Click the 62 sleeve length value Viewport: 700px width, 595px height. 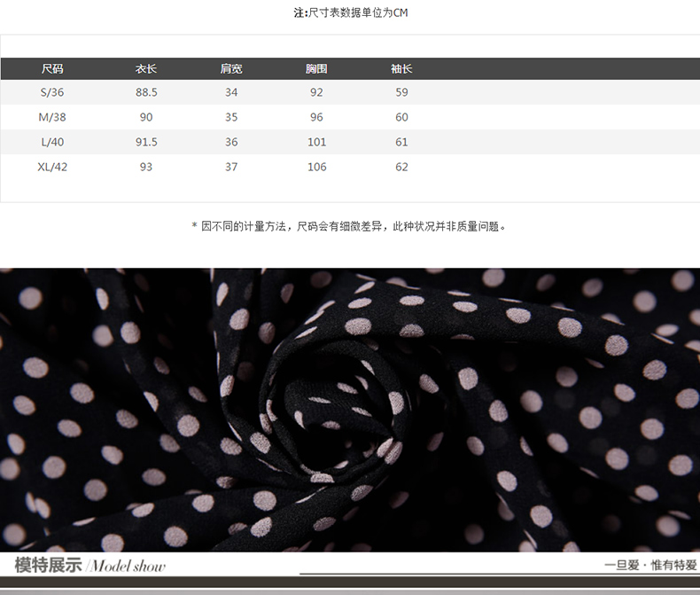click(x=401, y=167)
